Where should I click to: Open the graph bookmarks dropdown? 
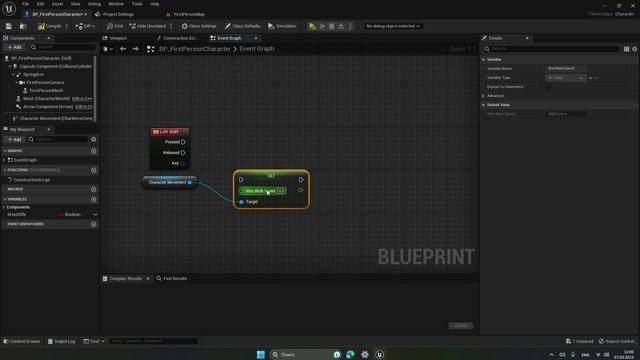coord(108,49)
